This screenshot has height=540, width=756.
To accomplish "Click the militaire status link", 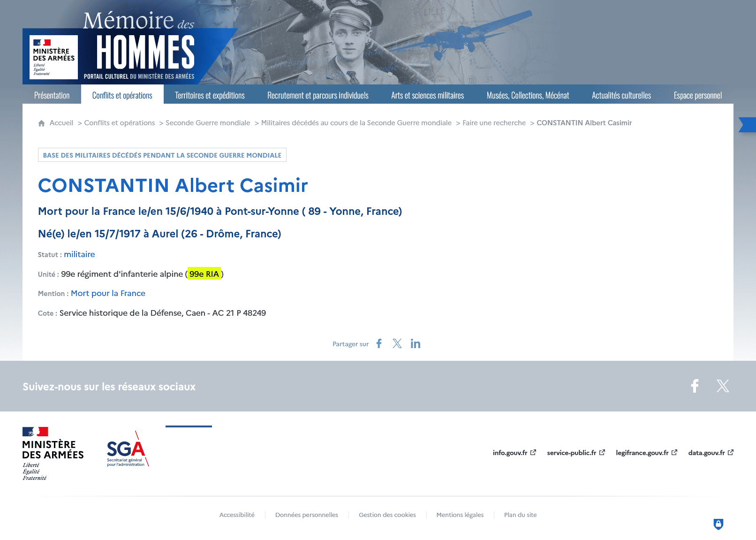I will coord(79,254).
